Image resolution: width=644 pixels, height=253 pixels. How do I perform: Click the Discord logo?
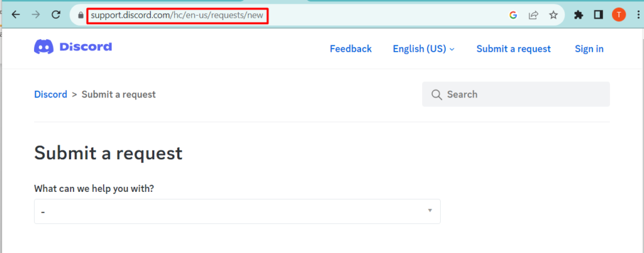pyautogui.click(x=73, y=47)
